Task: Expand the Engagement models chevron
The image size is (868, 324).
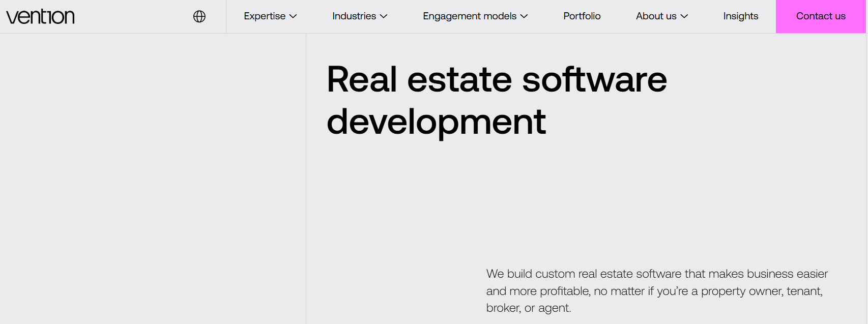Action: pos(524,16)
